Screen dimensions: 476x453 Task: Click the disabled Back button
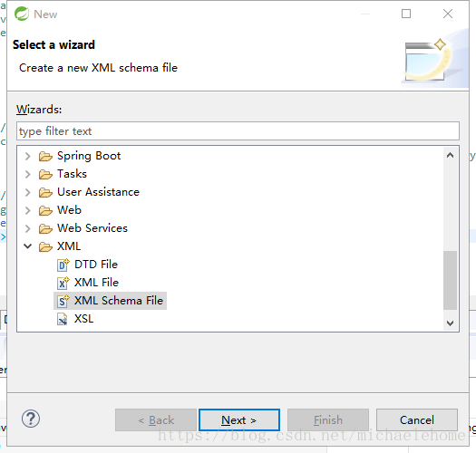point(156,419)
